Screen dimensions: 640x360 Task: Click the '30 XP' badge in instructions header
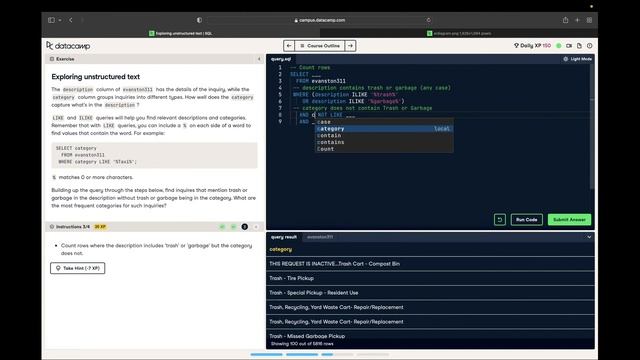(100, 227)
